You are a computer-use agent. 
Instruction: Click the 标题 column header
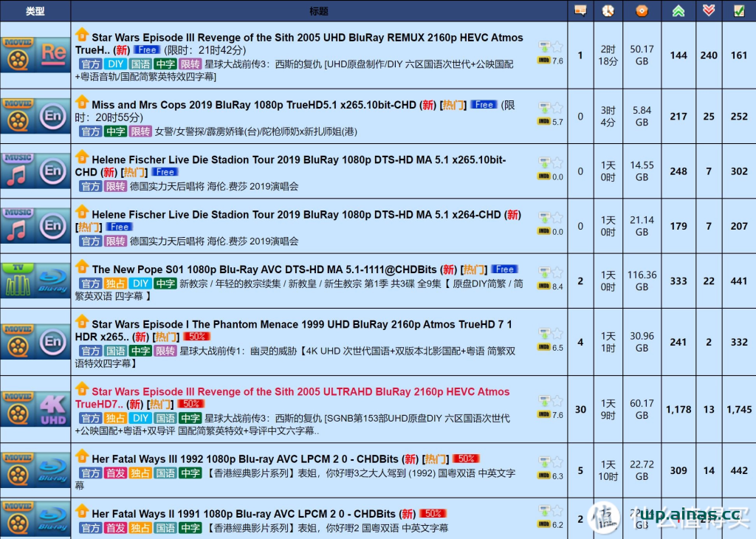click(x=319, y=11)
